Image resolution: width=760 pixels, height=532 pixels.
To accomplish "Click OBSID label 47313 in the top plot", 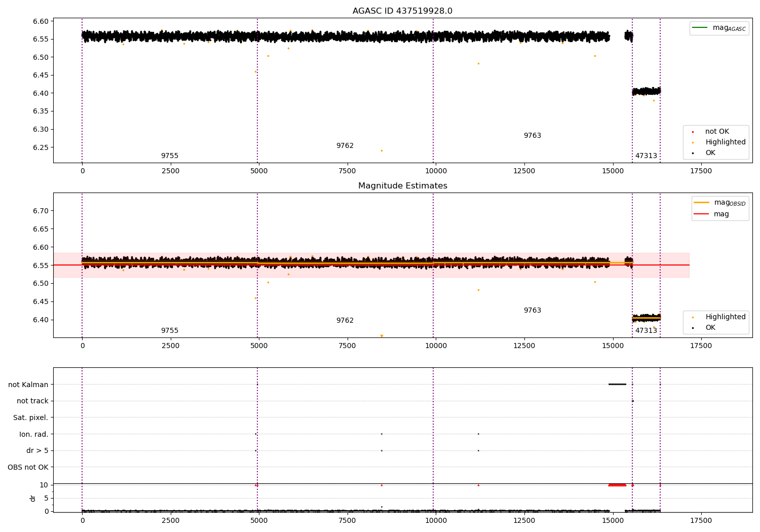I will click(x=646, y=156).
